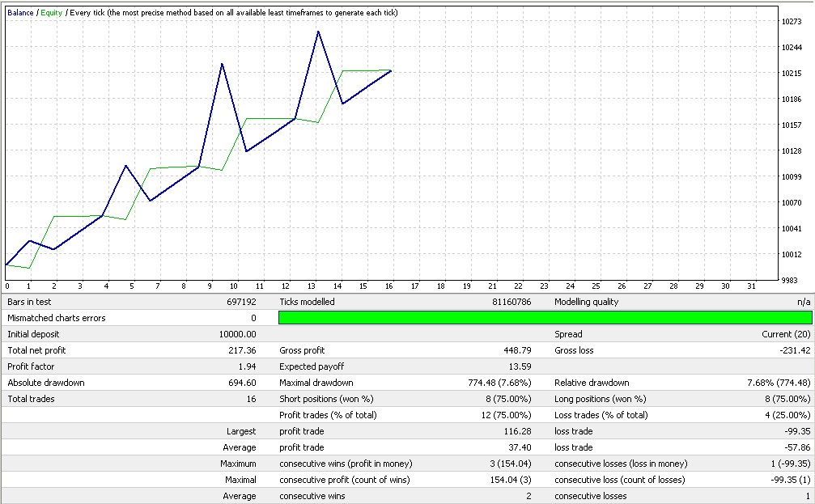815x504 pixels.
Task: Click the Bars in test value 697192
Action: [241, 302]
